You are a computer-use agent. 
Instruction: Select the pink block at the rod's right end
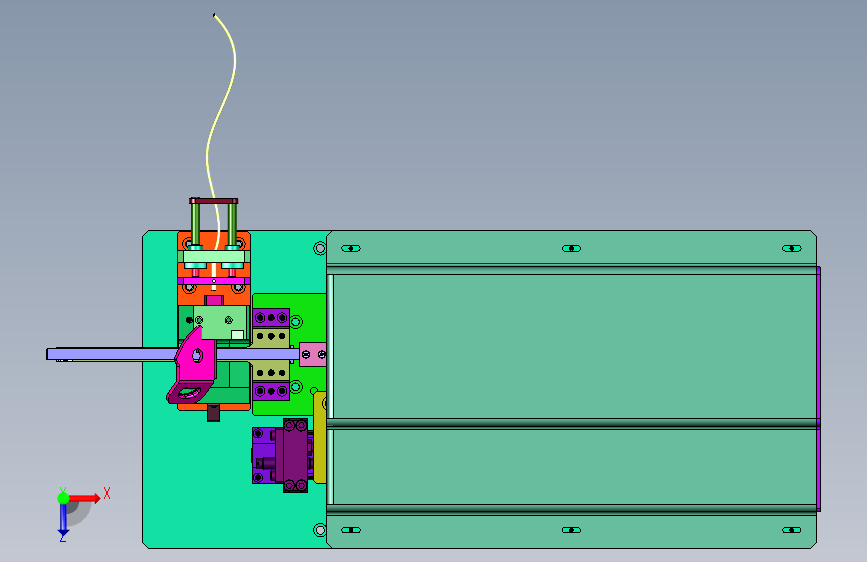313,354
